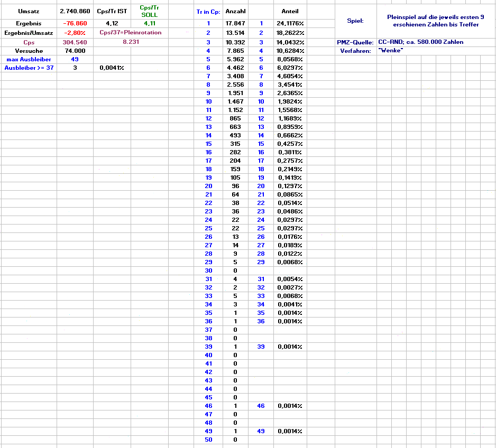Click the Anzahl value 204

click(x=235, y=161)
